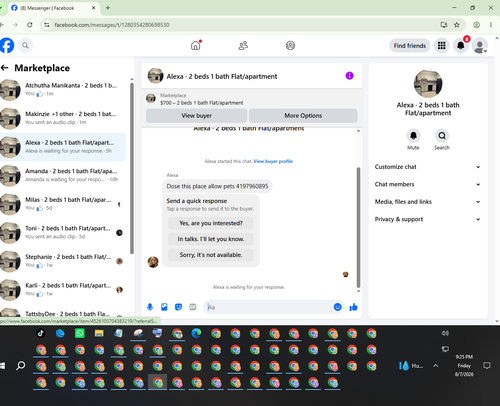Mute the conversation with bell icon
The image size is (500, 406).
[x=413, y=136]
